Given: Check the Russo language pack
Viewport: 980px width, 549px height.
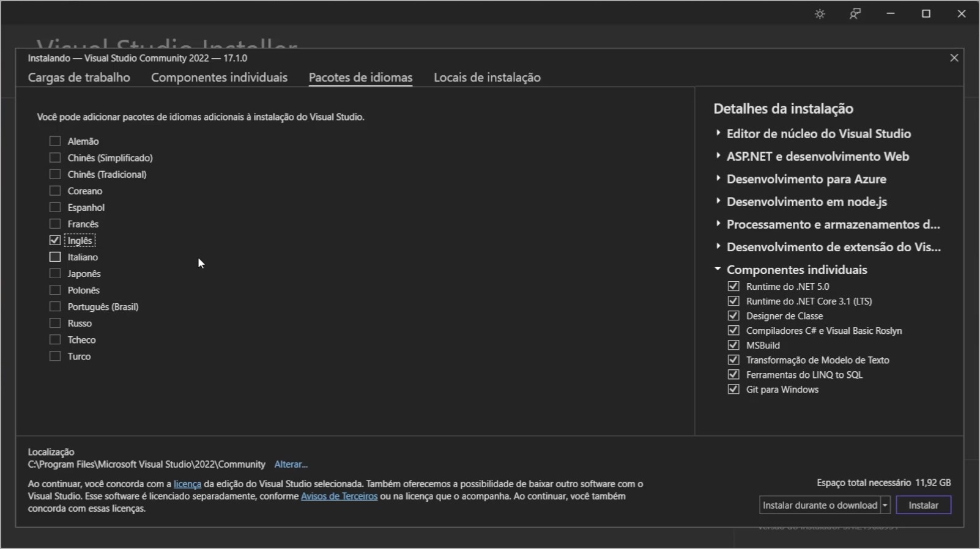Looking at the screenshot, I should pos(55,323).
